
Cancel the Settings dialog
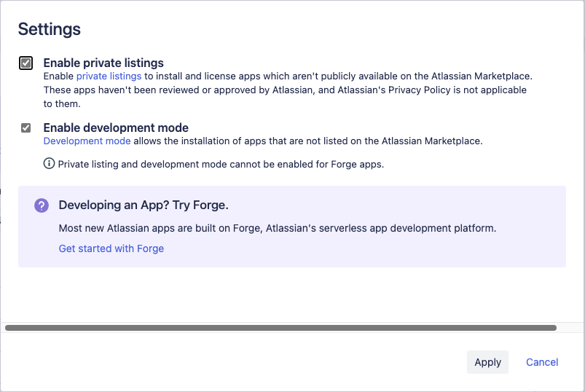(x=542, y=362)
